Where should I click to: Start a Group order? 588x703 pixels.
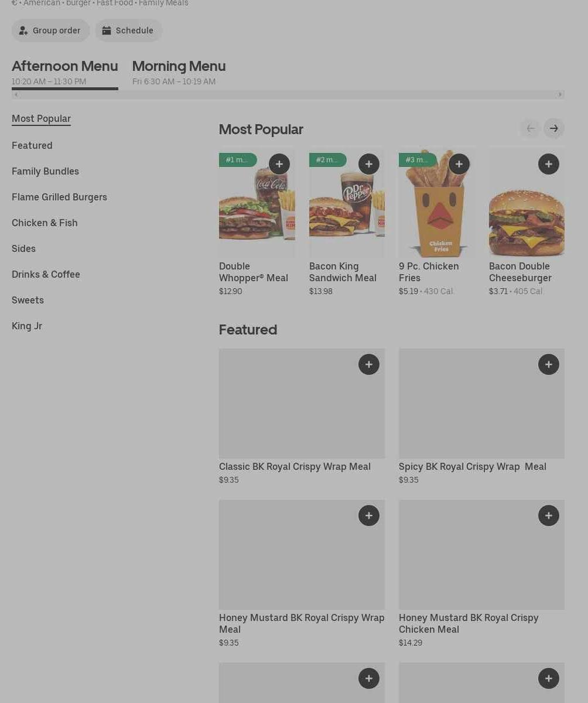(x=51, y=30)
